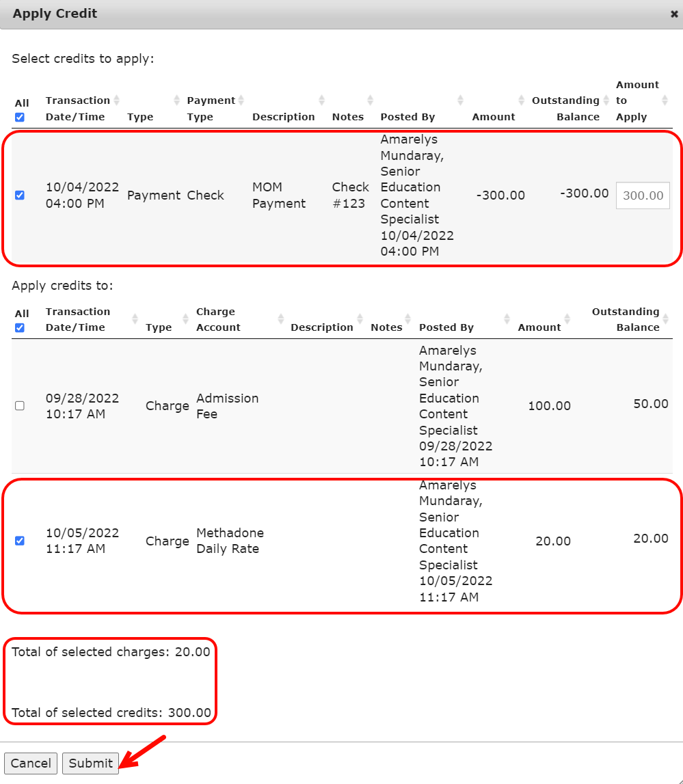Viewport: 683px width, 784px height.
Task: Sort charges table by Posted By column
Action: pyautogui.click(x=446, y=327)
